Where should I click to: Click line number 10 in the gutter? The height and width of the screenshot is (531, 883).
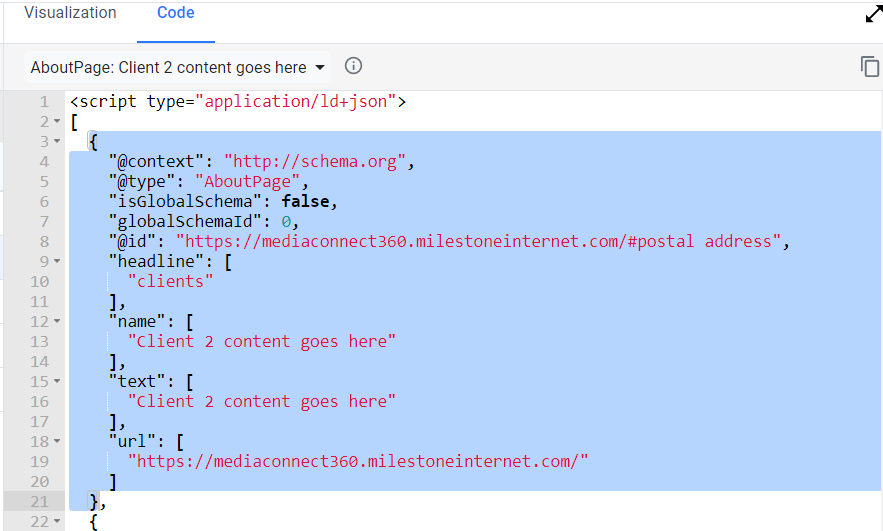pos(39,282)
